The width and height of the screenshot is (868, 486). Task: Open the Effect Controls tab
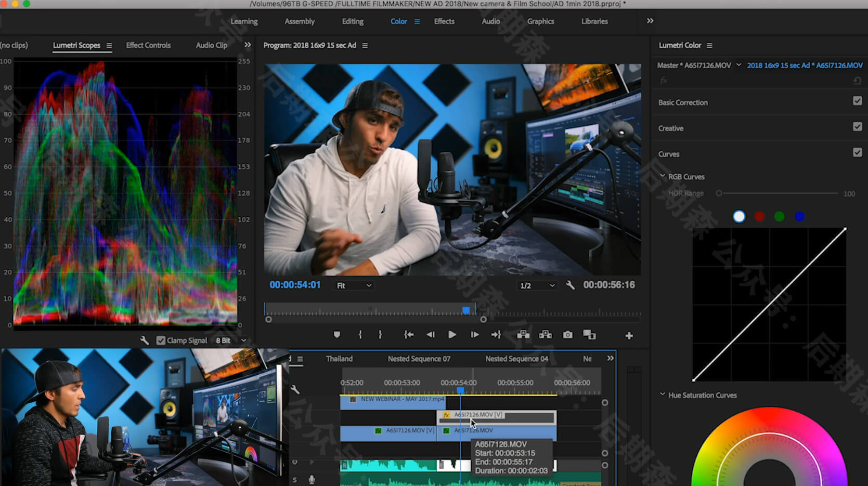point(148,45)
